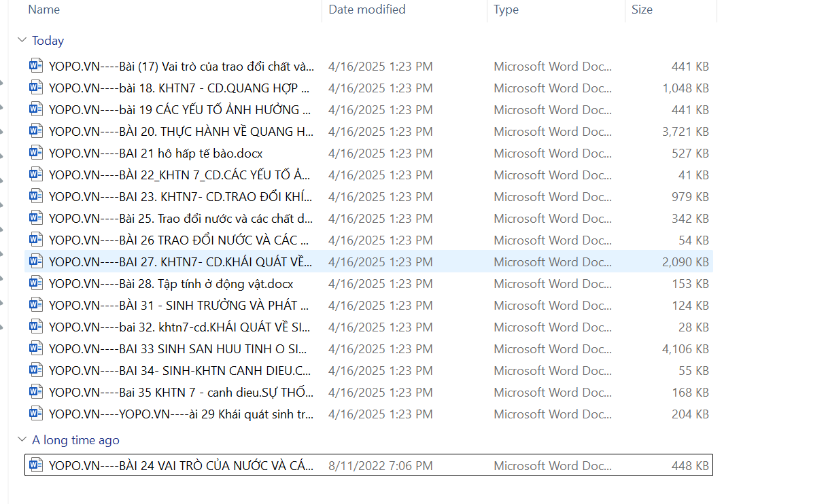
Task: Select the BÀI 22_KHTN 7_CD file name
Action: (x=181, y=175)
